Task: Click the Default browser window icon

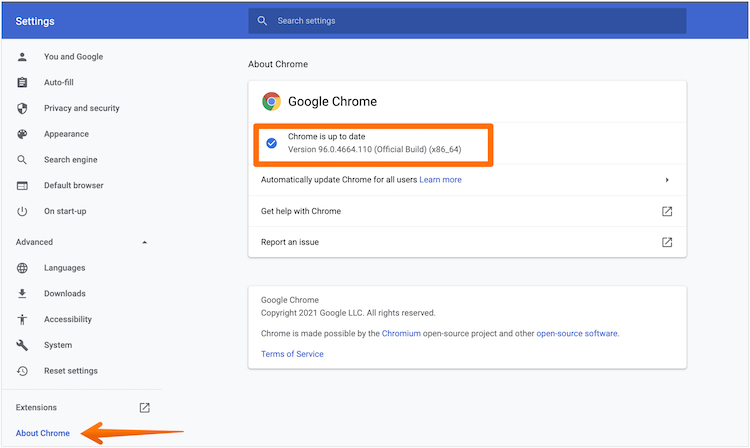Action: (x=22, y=186)
